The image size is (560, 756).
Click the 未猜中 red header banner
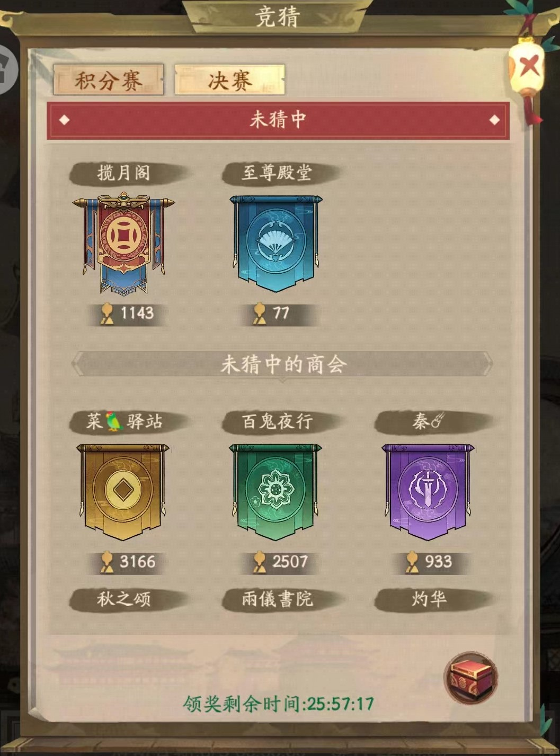click(278, 120)
